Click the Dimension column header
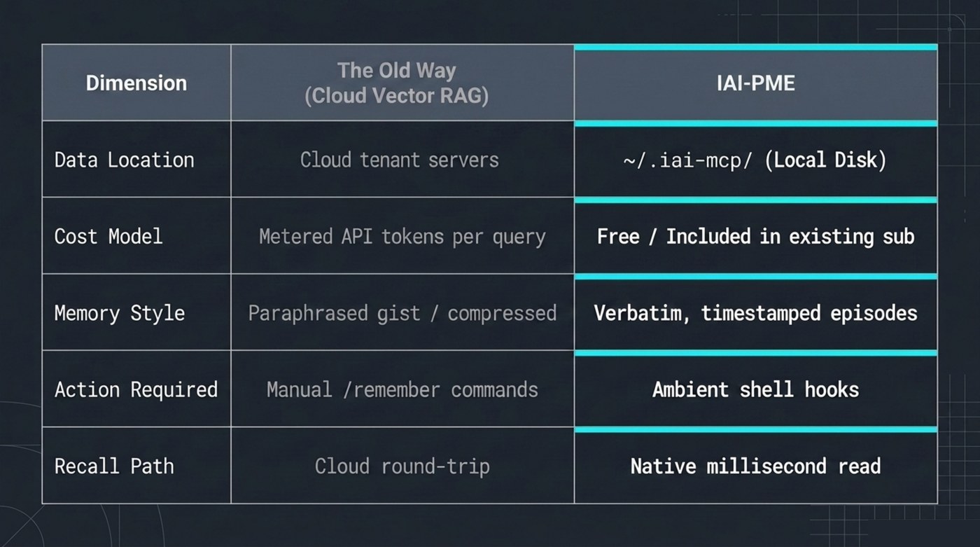 point(136,83)
